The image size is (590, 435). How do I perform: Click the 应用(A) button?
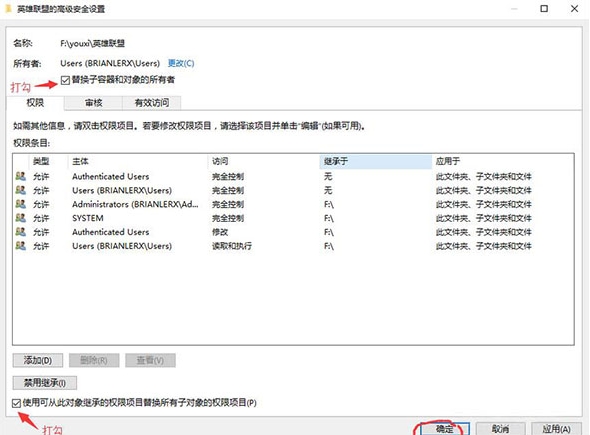[x=556, y=429]
